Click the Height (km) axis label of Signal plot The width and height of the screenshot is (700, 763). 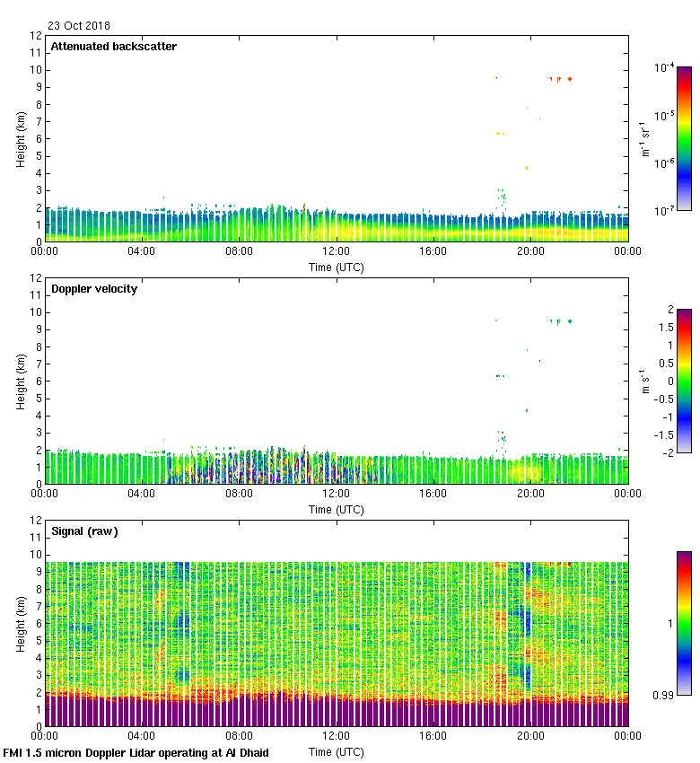pos(19,622)
